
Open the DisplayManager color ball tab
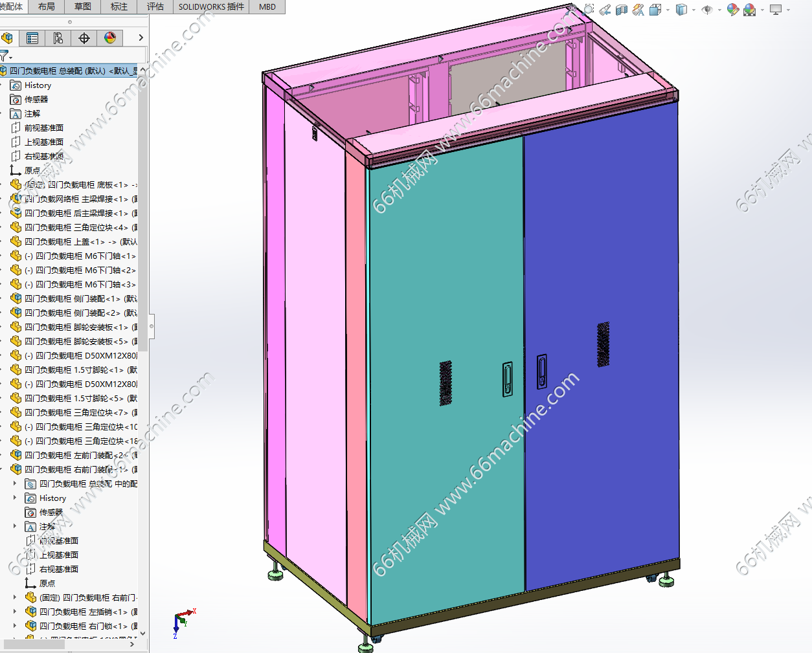(110, 38)
